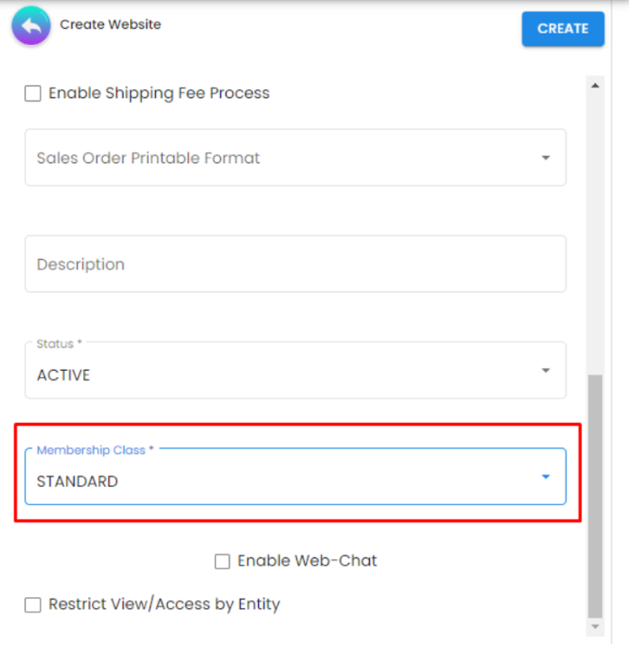The height and width of the screenshot is (672, 629).
Task: Focus the Description text field
Action: pos(295,264)
